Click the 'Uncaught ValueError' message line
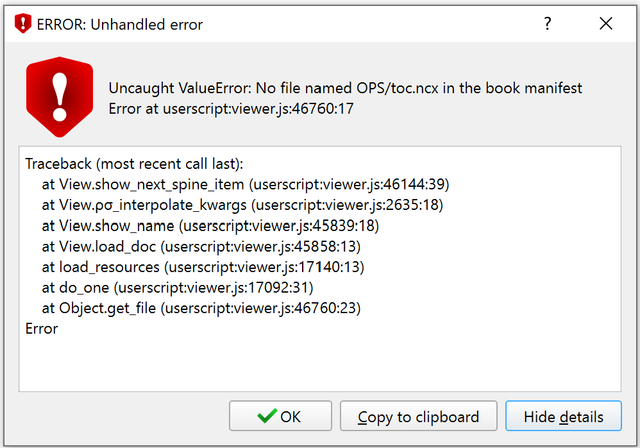This screenshot has width=640, height=448. point(345,88)
